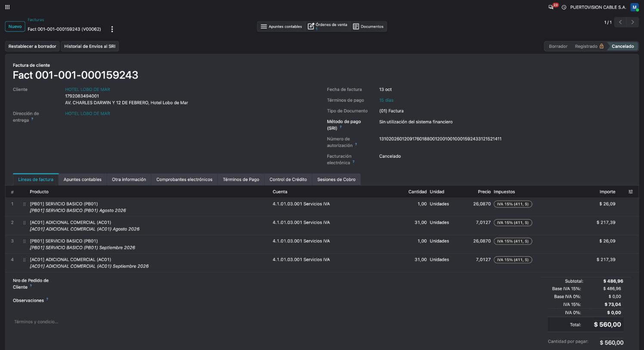Image resolution: width=644 pixels, height=350 pixels.
Task: Switch to Apuntes contables tab
Action: tap(83, 180)
